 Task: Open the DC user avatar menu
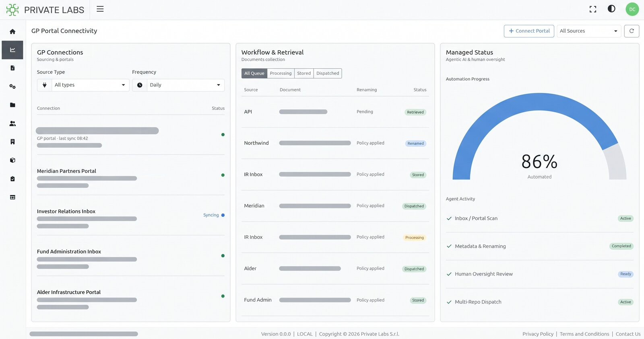point(632,9)
